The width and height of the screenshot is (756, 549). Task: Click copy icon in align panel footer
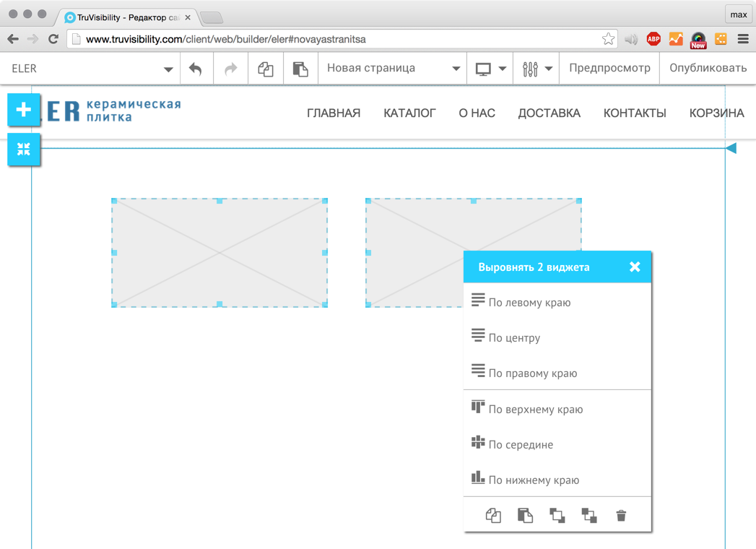[x=493, y=516]
